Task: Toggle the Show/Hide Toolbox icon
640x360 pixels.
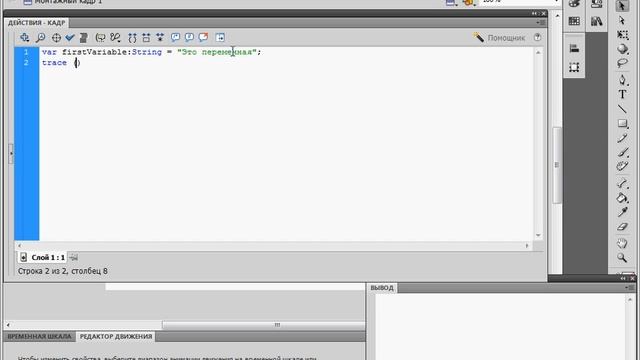Action: tap(220, 38)
